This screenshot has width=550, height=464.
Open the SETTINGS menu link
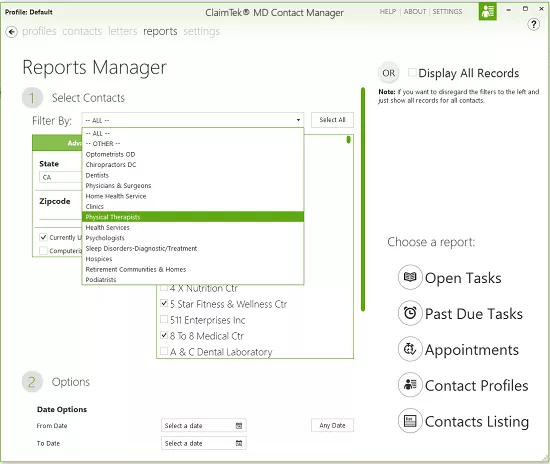click(447, 12)
